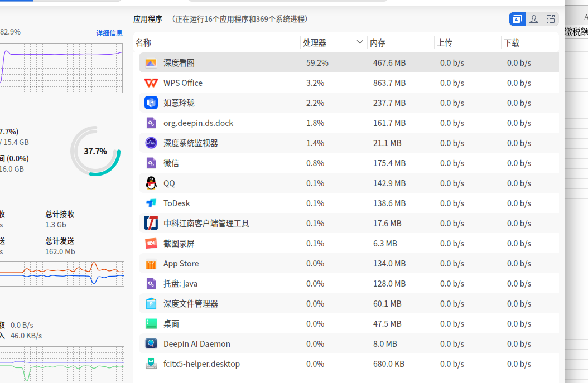This screenshot has width=588, height=383.
Task: Click the 总计发送 162.0 Mb label
Action: (60, 246)
